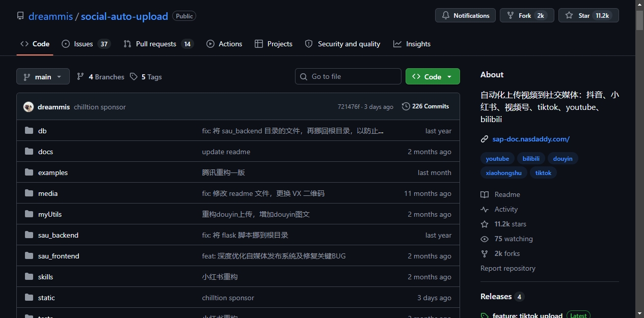Screen dimensions: 644x318
Task: Open the social-auto-upload repository link
Action: (124, 16)
